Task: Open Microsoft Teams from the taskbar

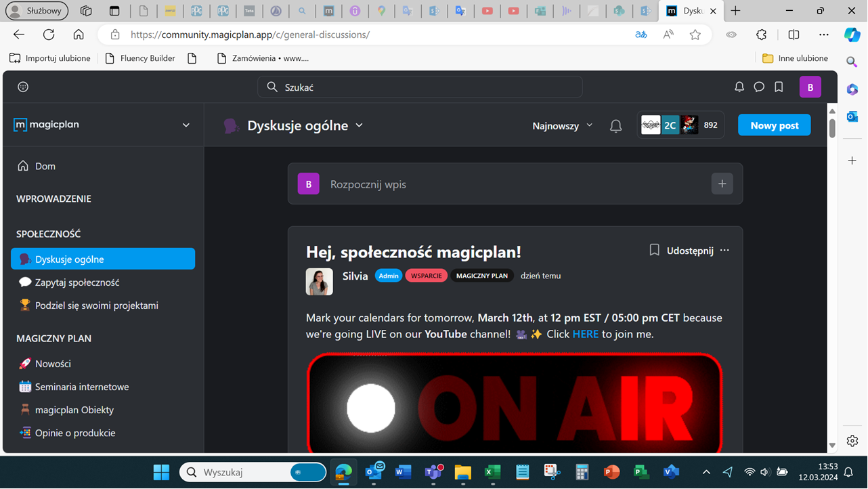Action: (433, 472)
